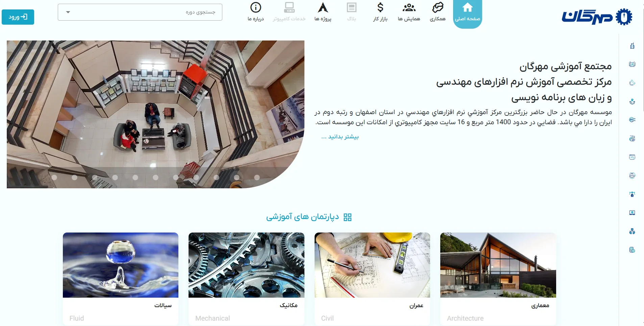Open the code window programming sidebar icon
The image size is (644, 326).
(x=632, y=157)
